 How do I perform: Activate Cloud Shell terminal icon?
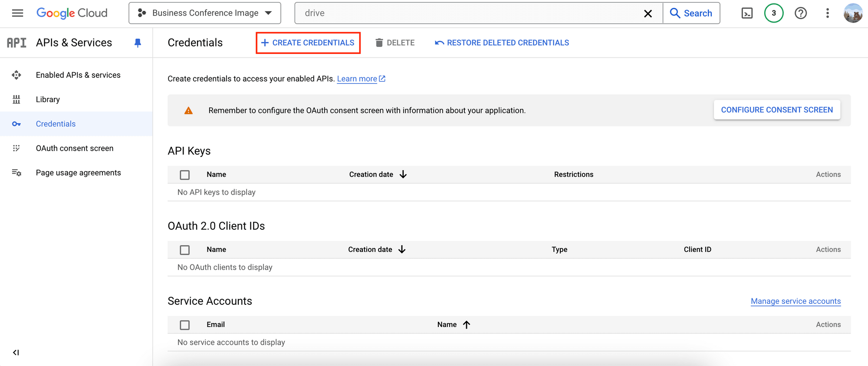click(x=747, y=13)
